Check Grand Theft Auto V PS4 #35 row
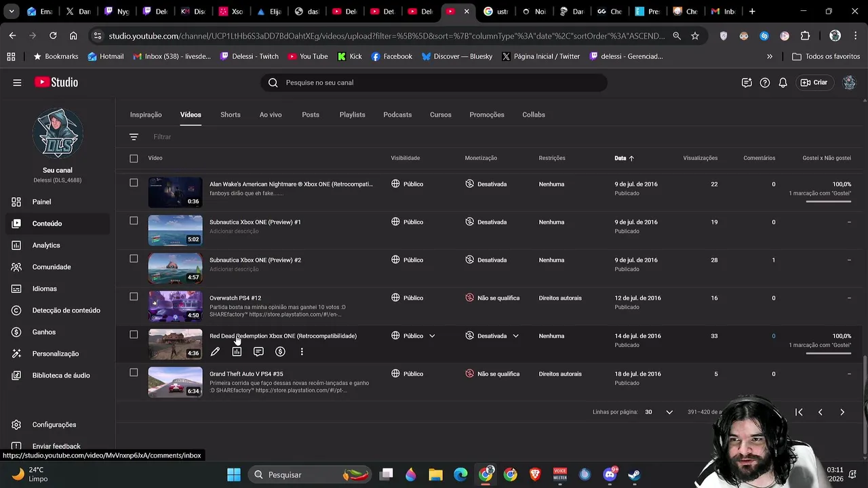Screen dimensions: 868x488 click(134, 373)
